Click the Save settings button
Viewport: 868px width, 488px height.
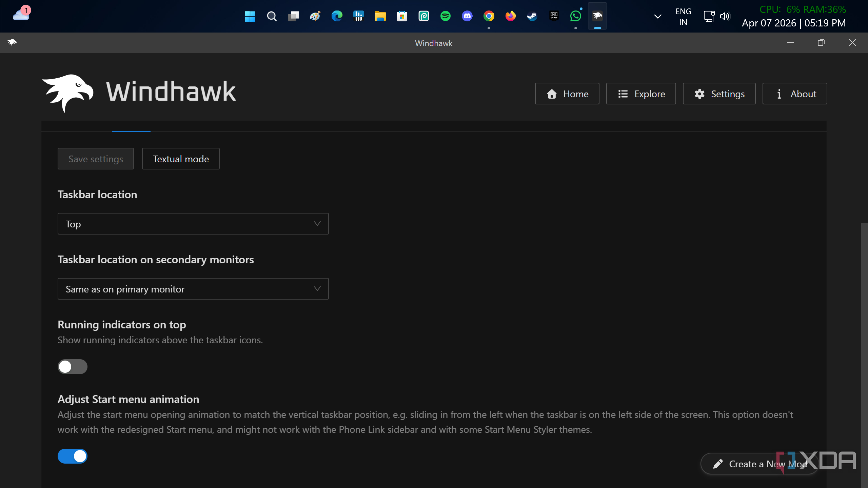click(96, 159)
